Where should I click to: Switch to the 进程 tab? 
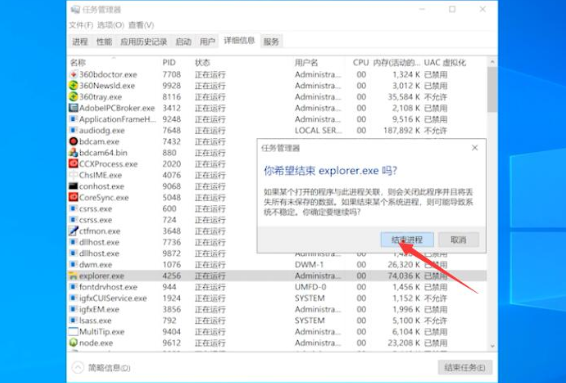(80, 42)
